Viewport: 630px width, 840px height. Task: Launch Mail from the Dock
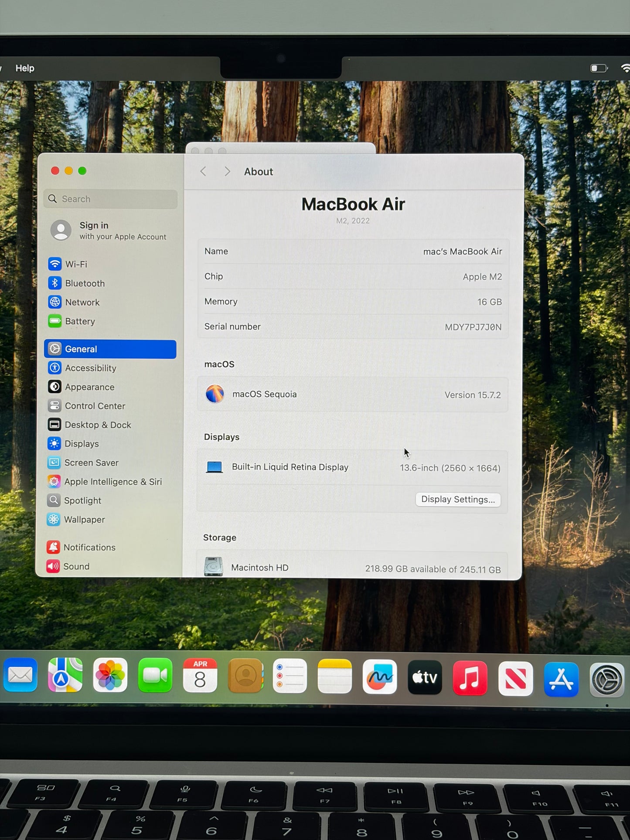20,675
